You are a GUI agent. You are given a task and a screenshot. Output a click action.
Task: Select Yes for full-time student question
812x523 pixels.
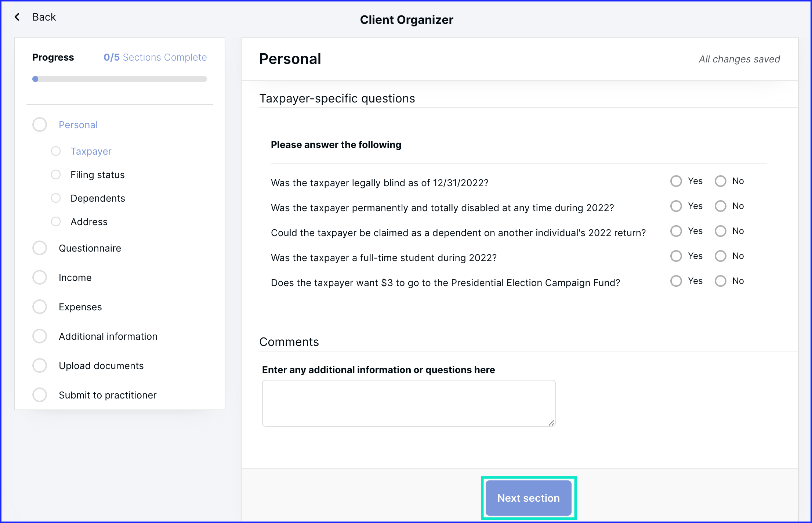676,256
